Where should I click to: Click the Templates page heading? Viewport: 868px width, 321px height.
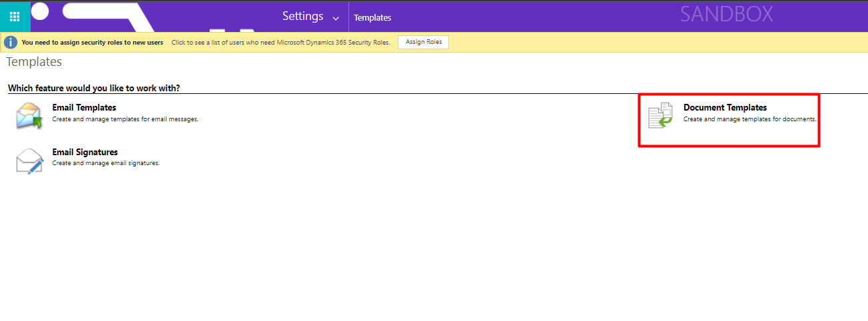click(x=34, y=62)
